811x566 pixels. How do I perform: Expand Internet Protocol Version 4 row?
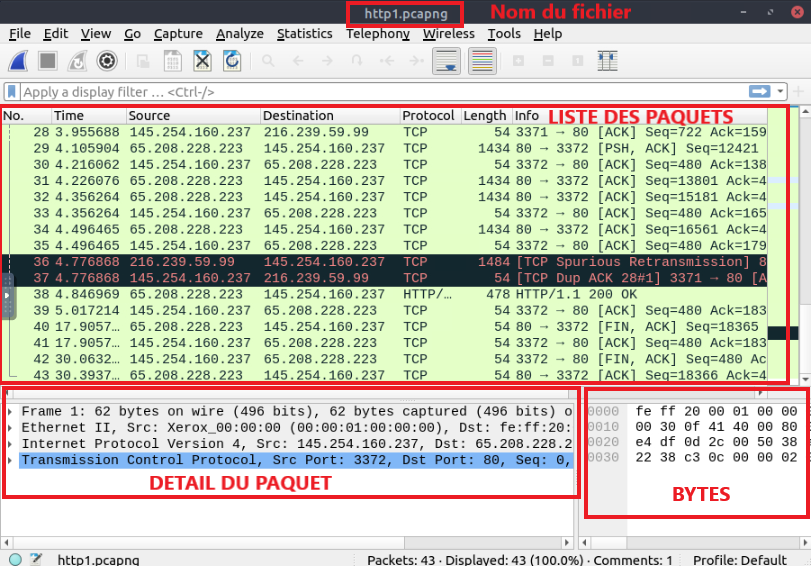click(10, 444)
